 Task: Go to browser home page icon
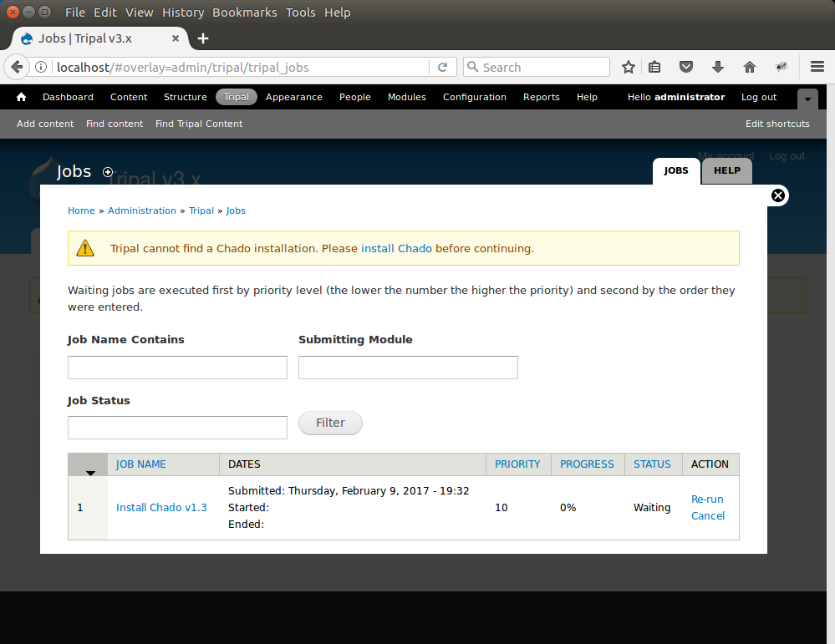pos(750,67)
